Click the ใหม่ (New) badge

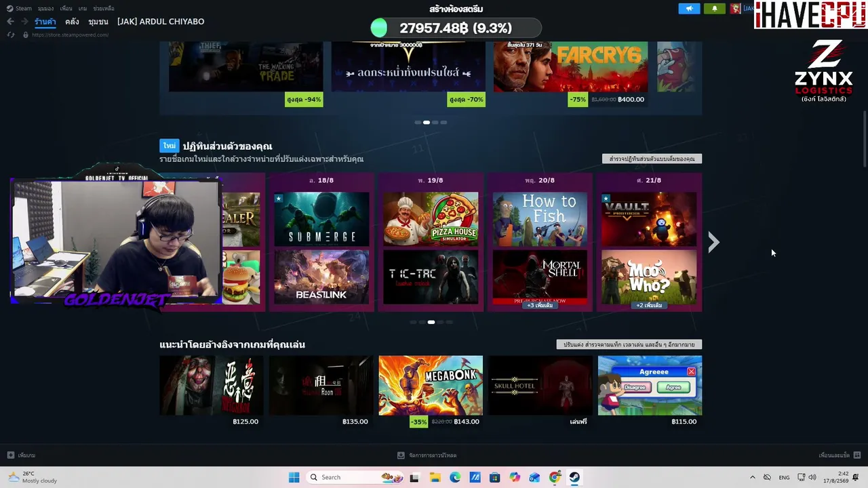click(169, 146)
